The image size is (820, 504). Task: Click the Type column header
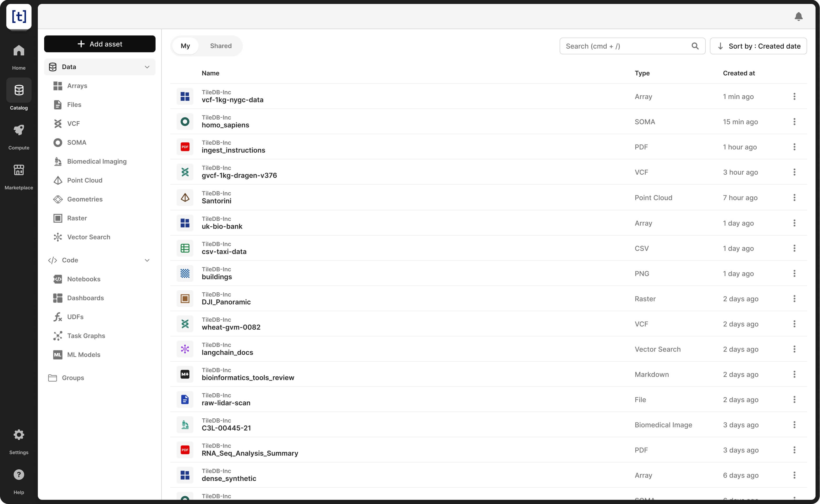pos(642,73)
